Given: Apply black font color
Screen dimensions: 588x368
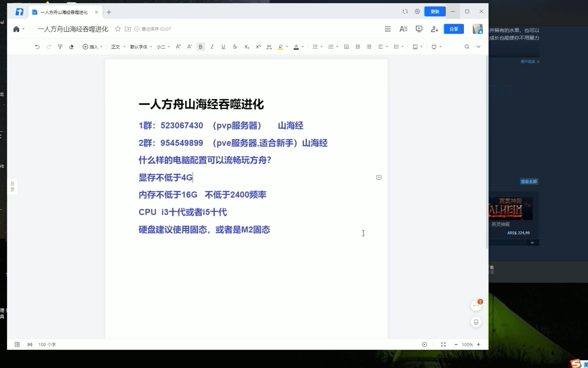Looking at the screenshot, I should click(296, 47).
